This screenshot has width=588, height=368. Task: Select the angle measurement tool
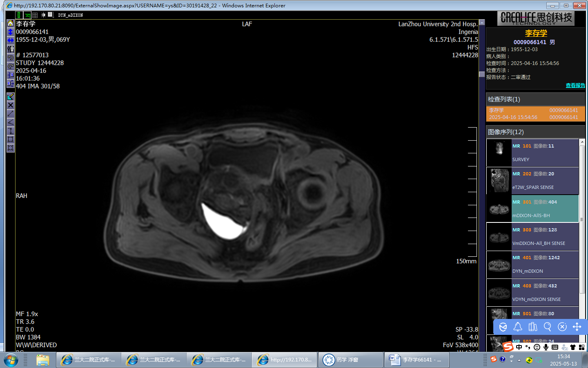11,122
